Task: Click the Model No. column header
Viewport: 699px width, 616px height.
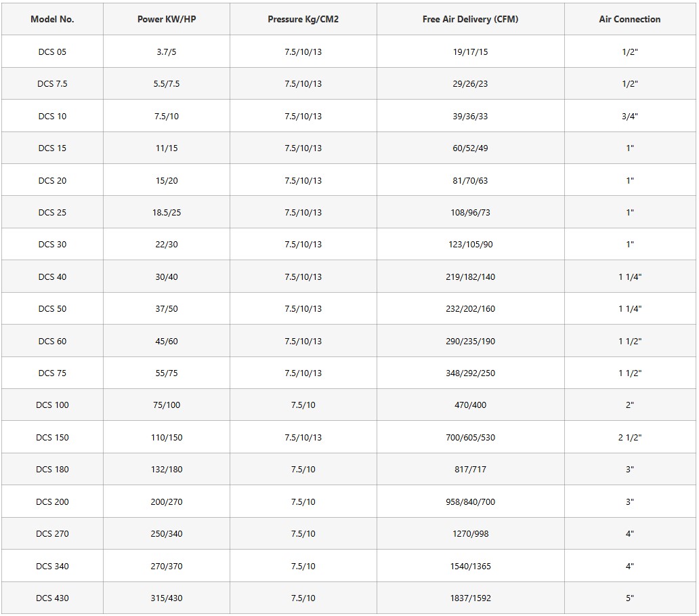Action: 52,19
